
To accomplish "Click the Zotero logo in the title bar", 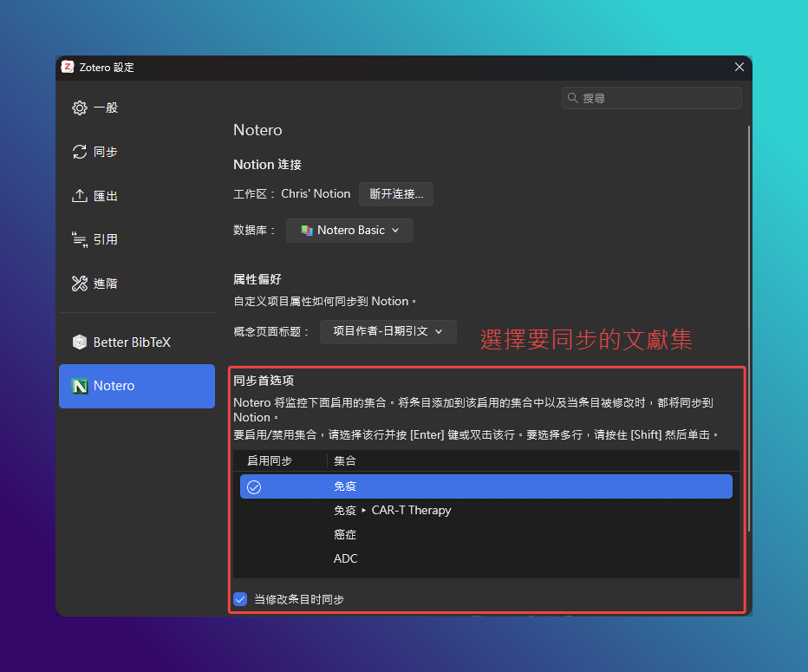I will [x=68, y=67].
